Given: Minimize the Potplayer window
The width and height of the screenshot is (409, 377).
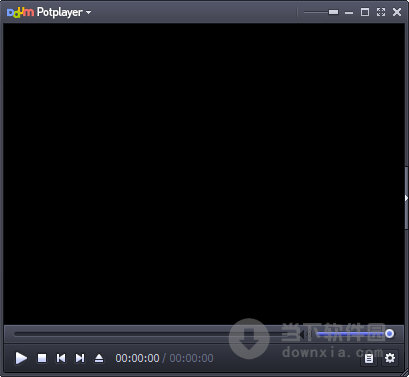Looking at the screenshot, I should [x=349, y=13].
